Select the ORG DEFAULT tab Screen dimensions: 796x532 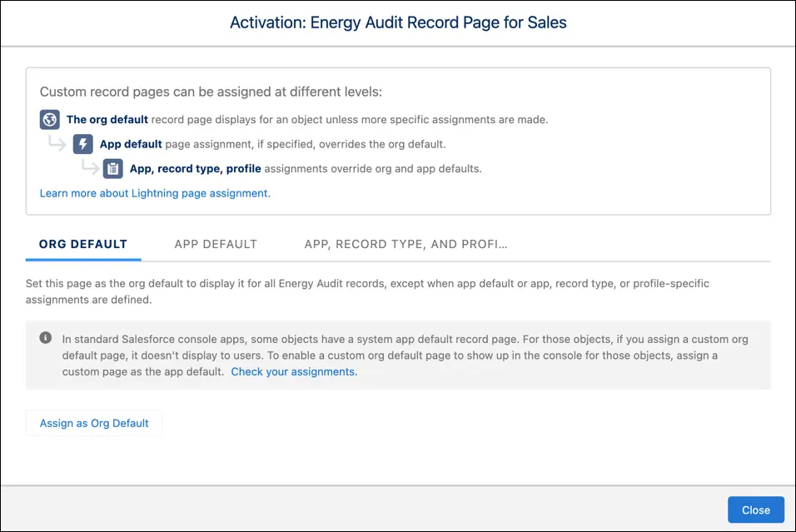coord(83,244)
